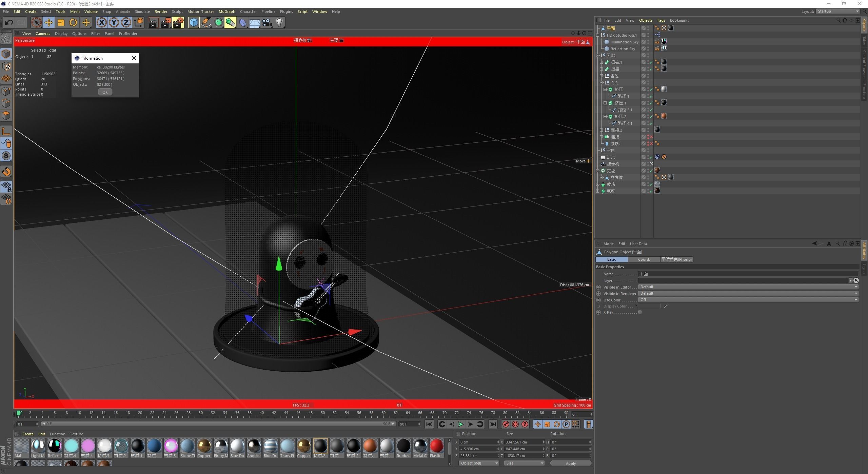Click the Record Active Objects button
This screenshot has height=474, width=868.
point(506,424)
